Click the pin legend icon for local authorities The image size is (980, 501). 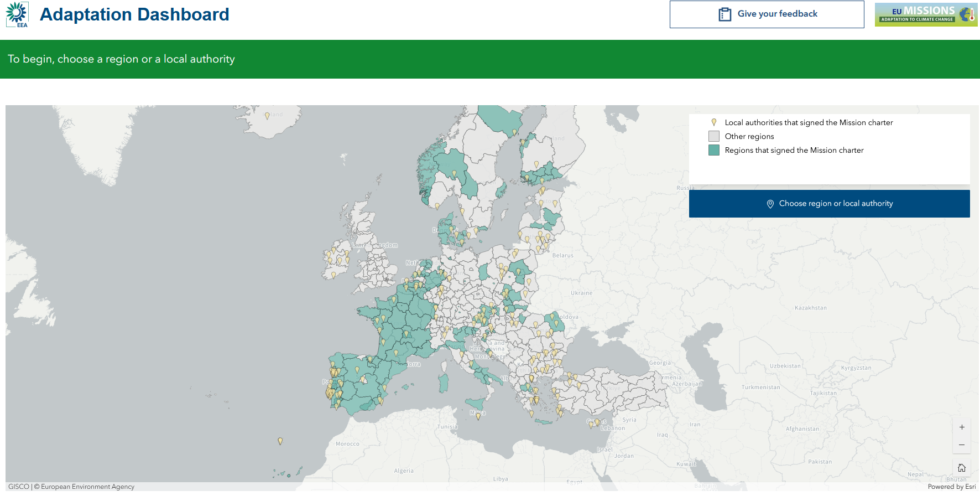[714, 122]
